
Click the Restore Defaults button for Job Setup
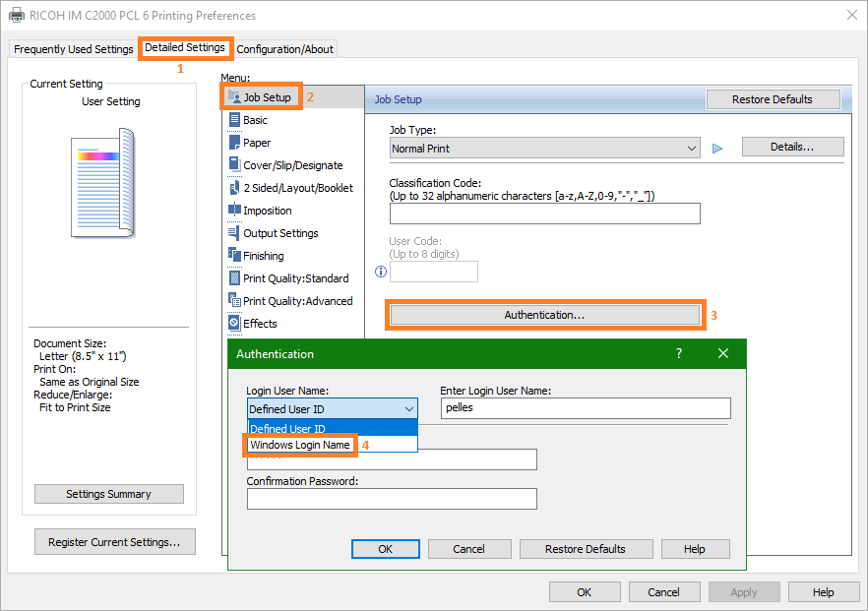[x=773, y=98]
